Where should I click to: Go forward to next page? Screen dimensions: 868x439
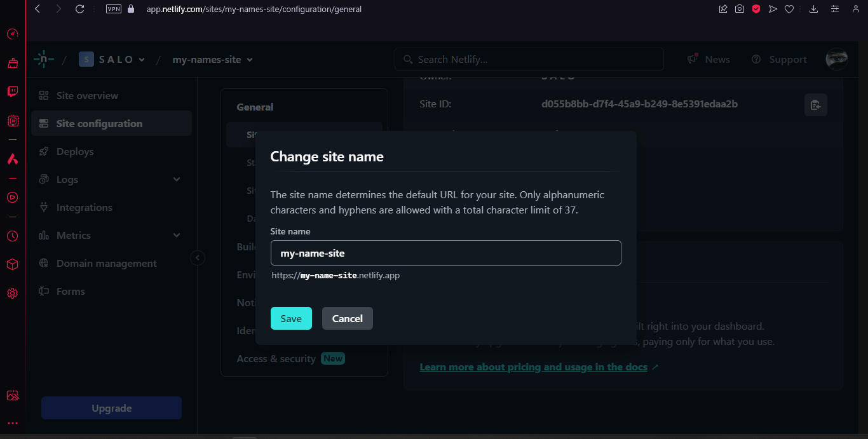tap(58, 9)
